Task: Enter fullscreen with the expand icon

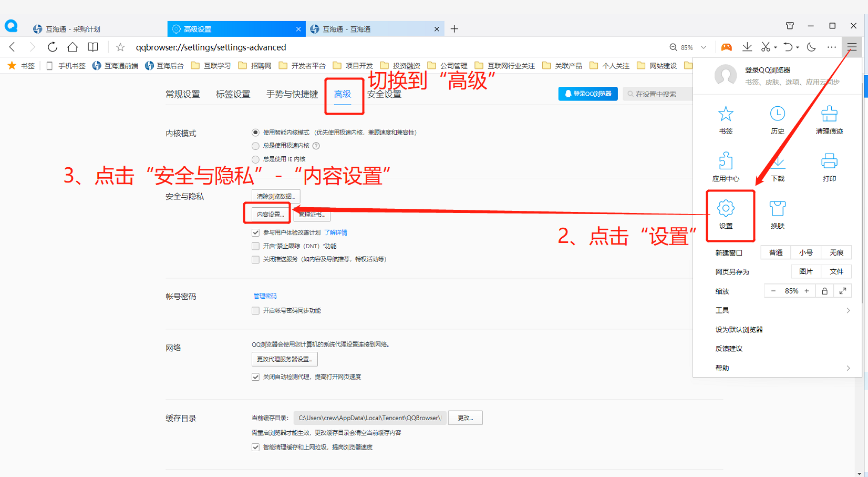Action: click(x=843, y=291)
